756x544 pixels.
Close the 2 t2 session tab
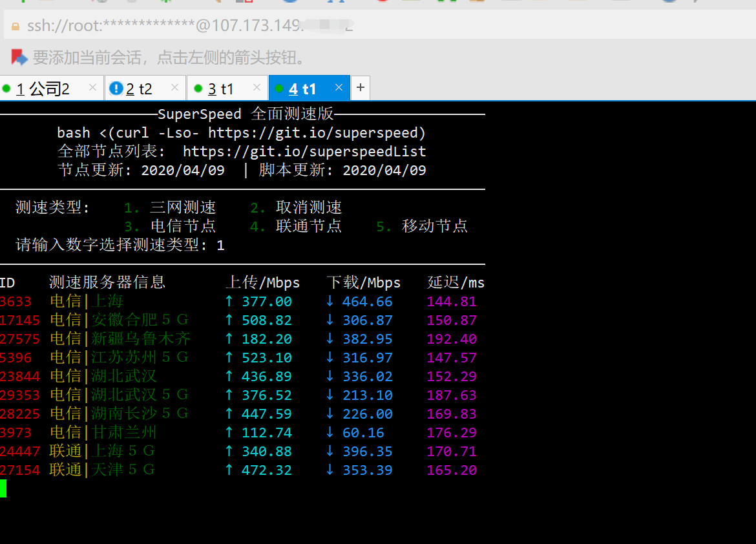pyautogui.click(x=174, y=88)
